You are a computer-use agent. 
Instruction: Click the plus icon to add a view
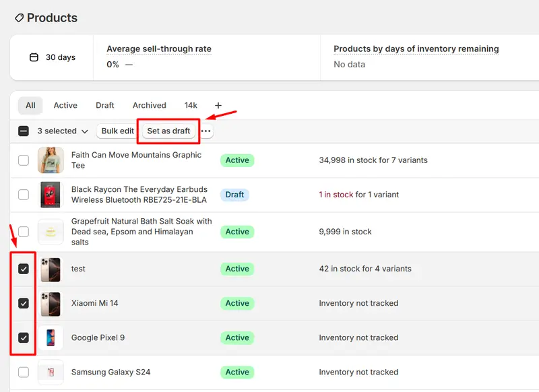pyautogui.click(x=218, y=105)
